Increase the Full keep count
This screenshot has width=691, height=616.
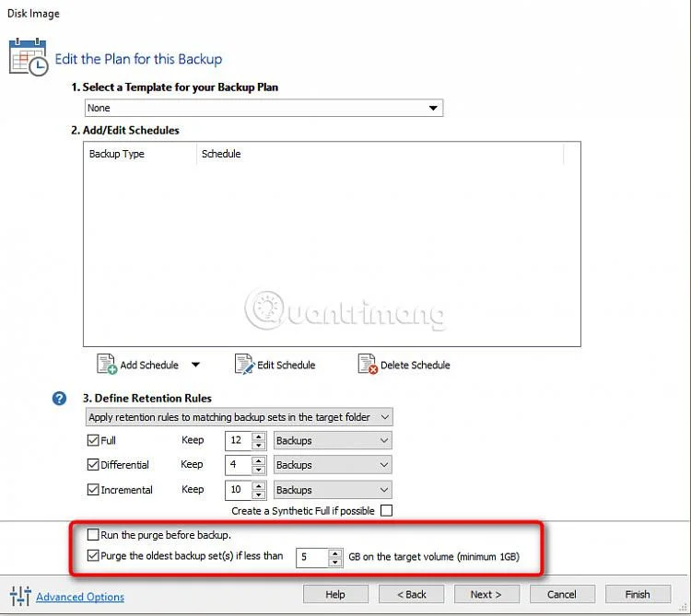click(259, 436)
